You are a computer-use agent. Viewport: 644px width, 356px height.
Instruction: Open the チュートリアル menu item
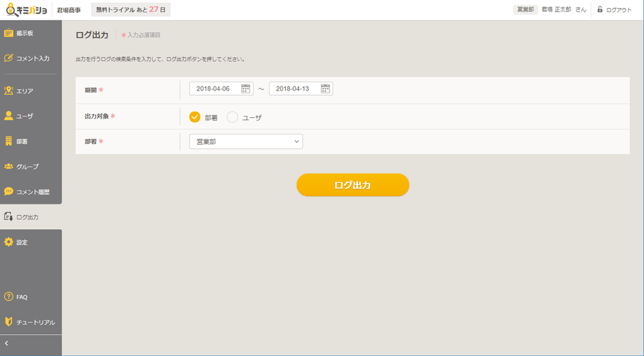35,322
